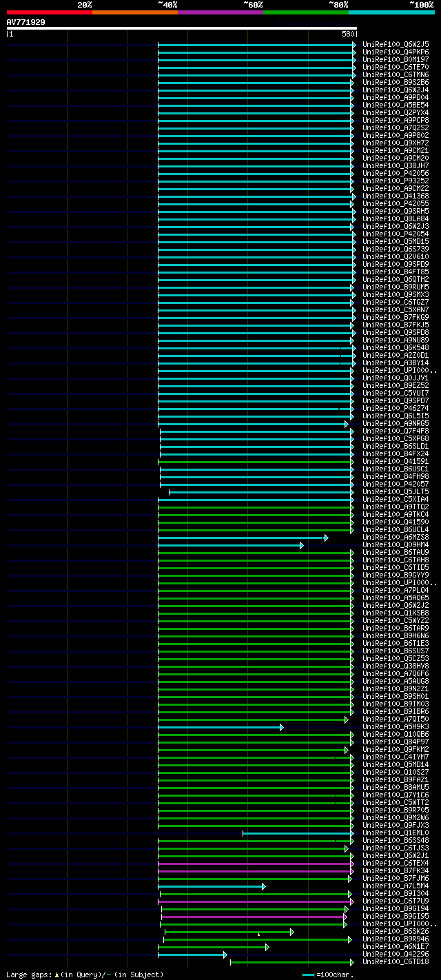
Task: Click the UniRef100_Q6K548 label
Action: click(x=396, y=348)
